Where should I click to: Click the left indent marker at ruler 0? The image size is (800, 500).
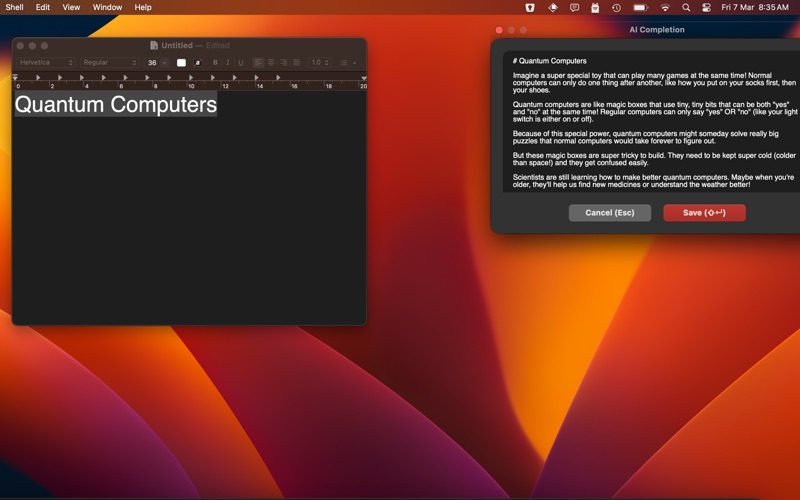(x=15, y=78)
